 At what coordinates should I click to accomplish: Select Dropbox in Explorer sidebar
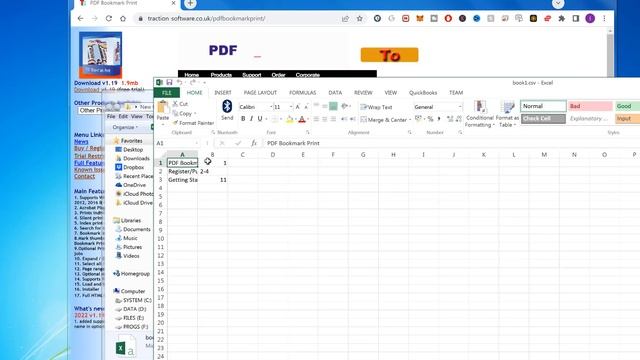pos(129,167)
